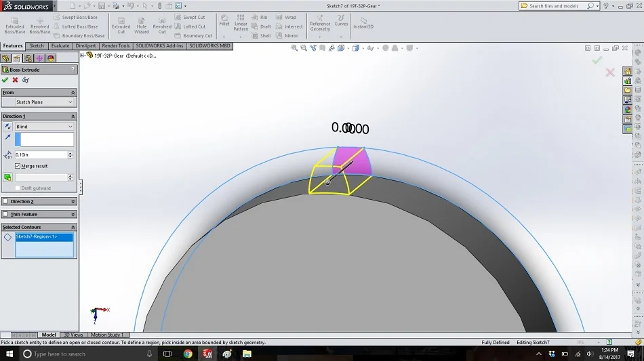Screen dimensions: 644x361
Task: Open the Windows Start menu
Action: tap(9, 354)
